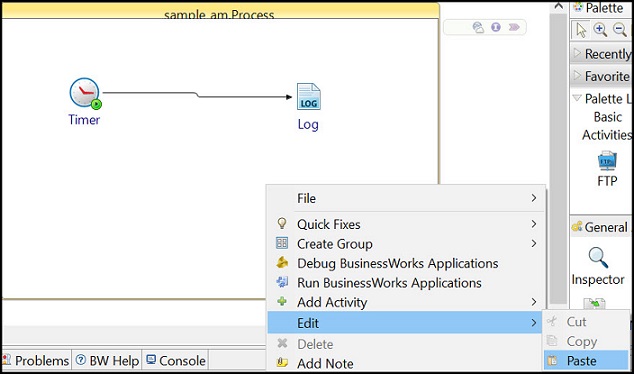Click the FTP label in palette
The height and width of the screenshot is (374, 634).
pos(607,181)
